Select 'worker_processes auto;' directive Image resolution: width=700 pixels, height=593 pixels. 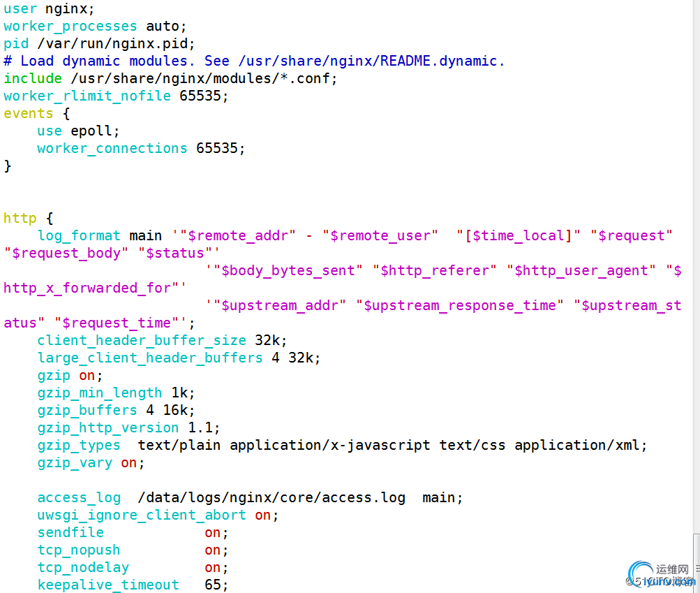pyautogui.click(x=95, y=26)
